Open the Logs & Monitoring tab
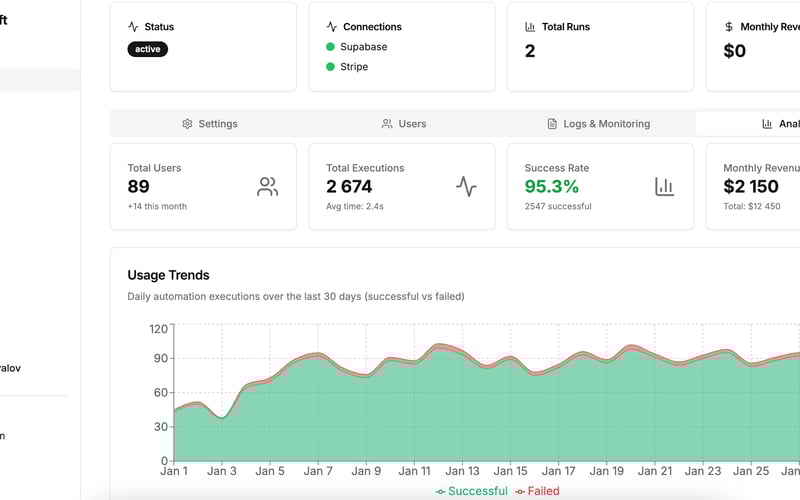 (x=598, y=123)
